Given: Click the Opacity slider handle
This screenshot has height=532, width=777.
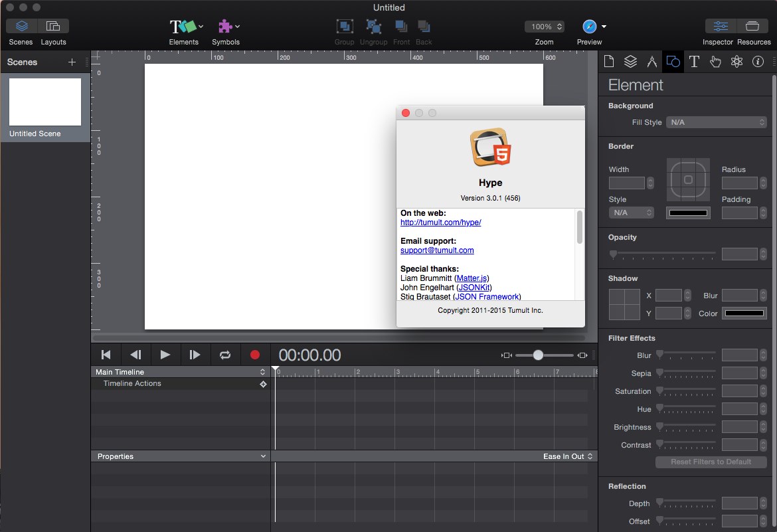Looking at the screenshot, I should point(614,254).
